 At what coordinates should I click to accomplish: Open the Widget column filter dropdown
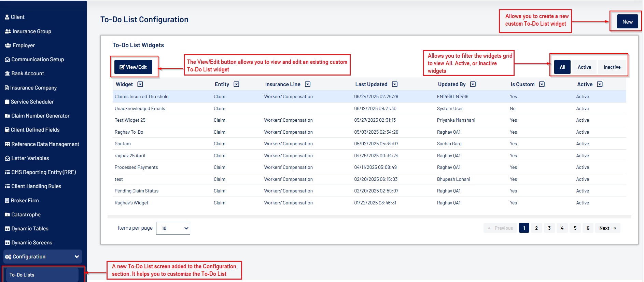click(140, 84)
